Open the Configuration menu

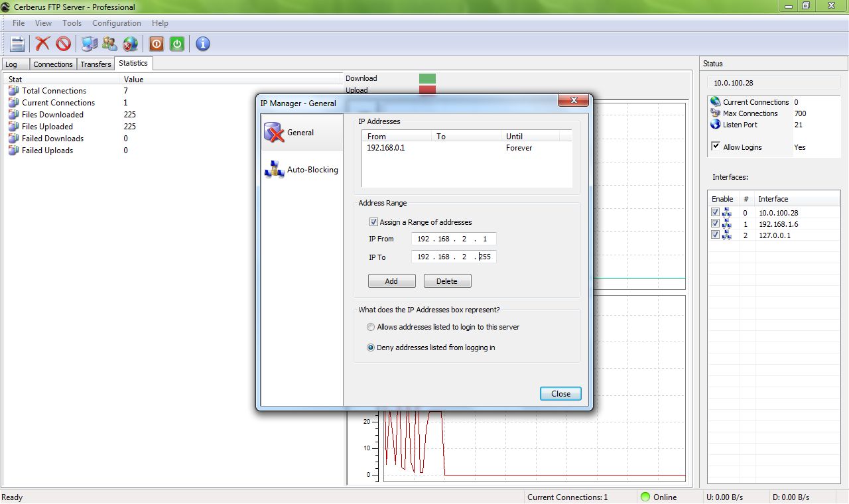(x=117, y=23)
